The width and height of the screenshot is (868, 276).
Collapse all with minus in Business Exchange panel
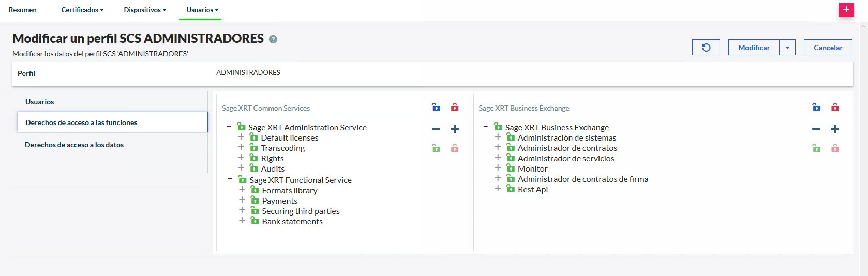coord(816,129)
